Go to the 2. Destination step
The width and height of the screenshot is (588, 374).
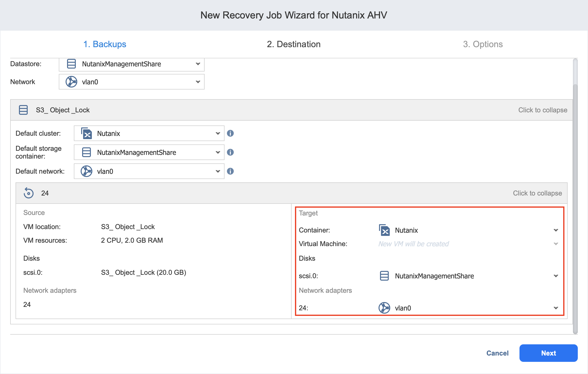click(294, 44)
